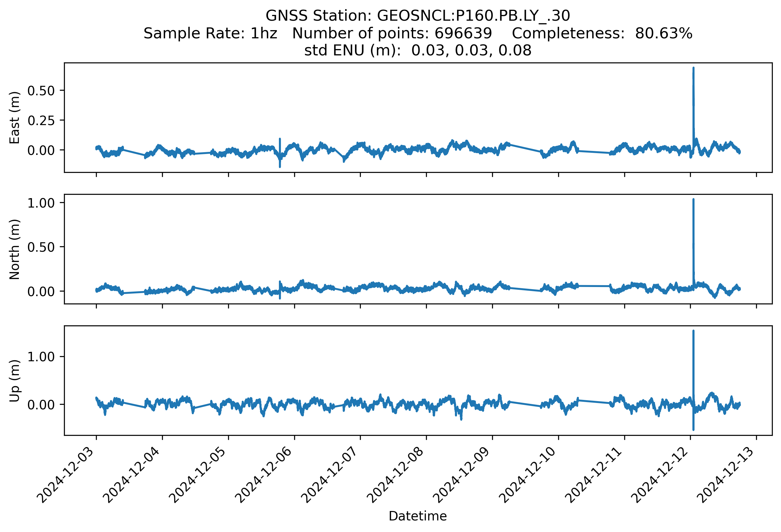Click the std ENU values line
781x532 pixels.
417,51
